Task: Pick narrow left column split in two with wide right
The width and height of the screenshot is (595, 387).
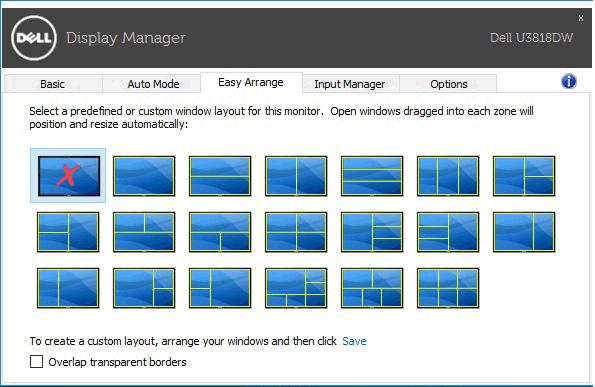Action: point(220,288)
